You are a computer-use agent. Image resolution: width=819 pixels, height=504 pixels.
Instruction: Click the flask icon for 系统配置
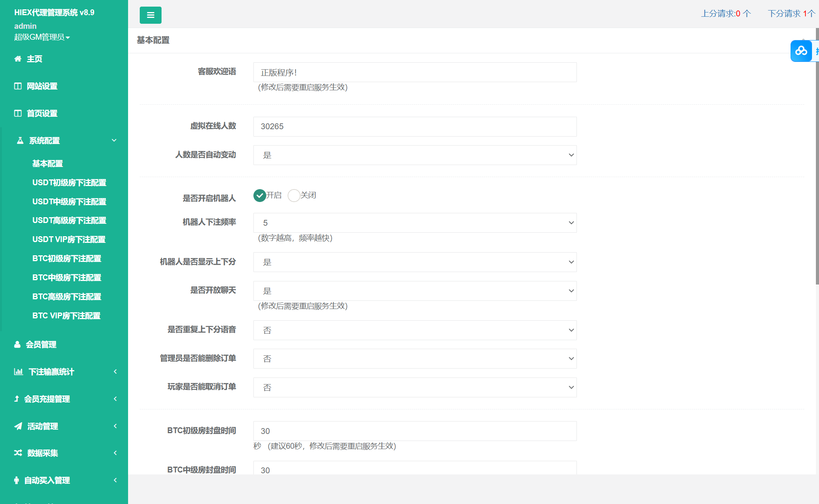tap(20, 140)
